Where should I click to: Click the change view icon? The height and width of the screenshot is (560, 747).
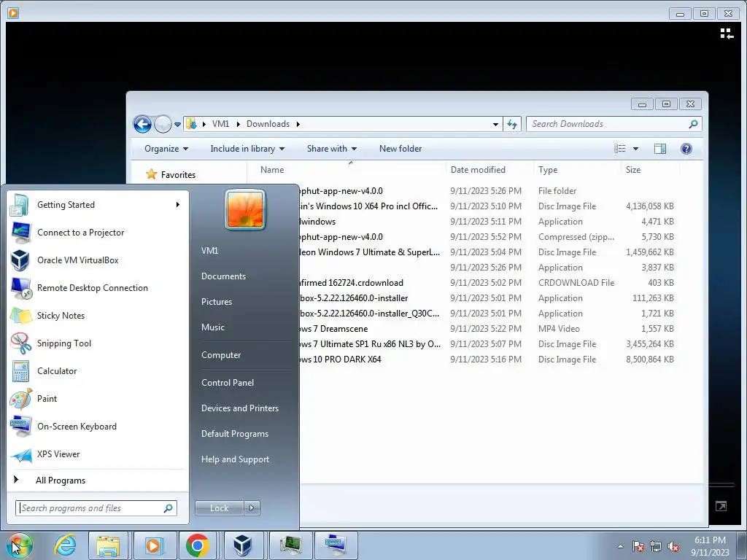tap(620, 149)
